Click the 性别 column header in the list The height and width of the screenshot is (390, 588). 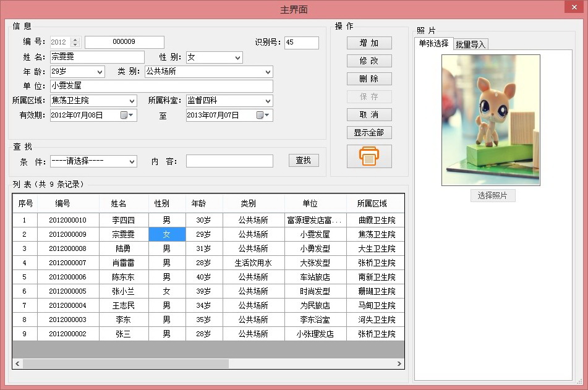(168, 203)
